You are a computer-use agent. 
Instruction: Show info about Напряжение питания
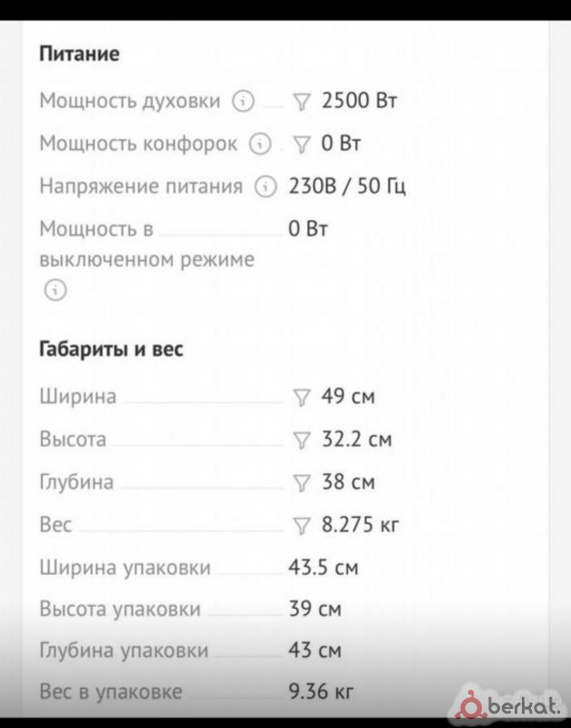click(265, 187)
